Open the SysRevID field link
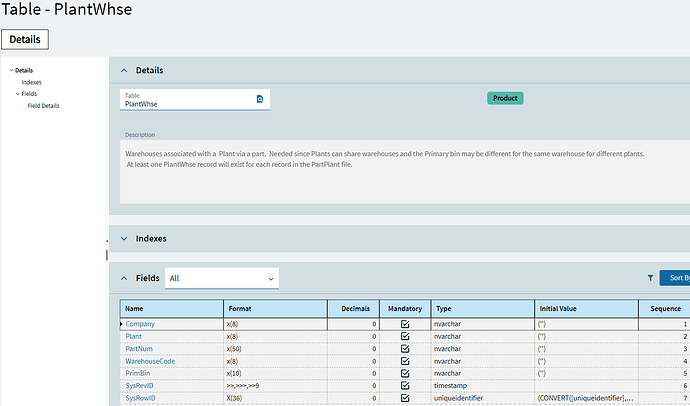690x406 pixels. [139, 385]
